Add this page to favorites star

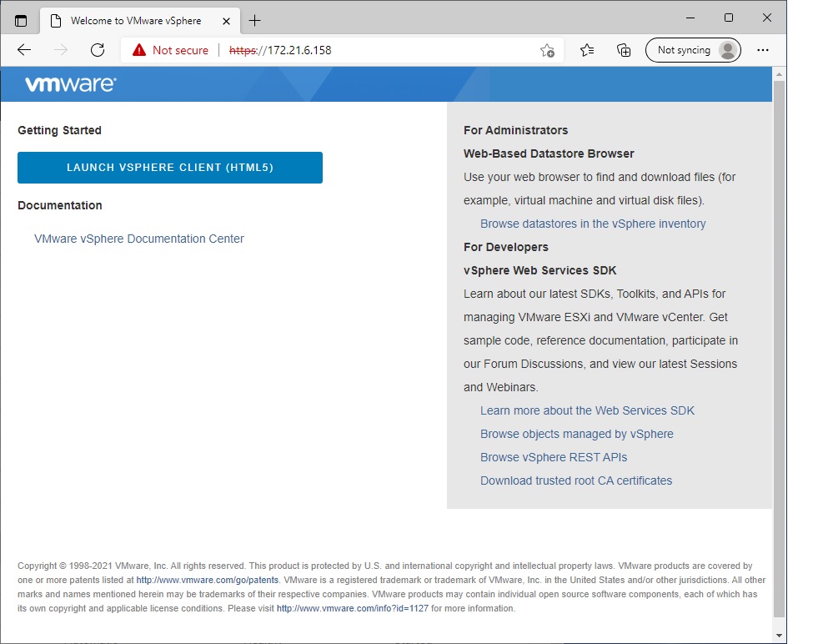547,50
